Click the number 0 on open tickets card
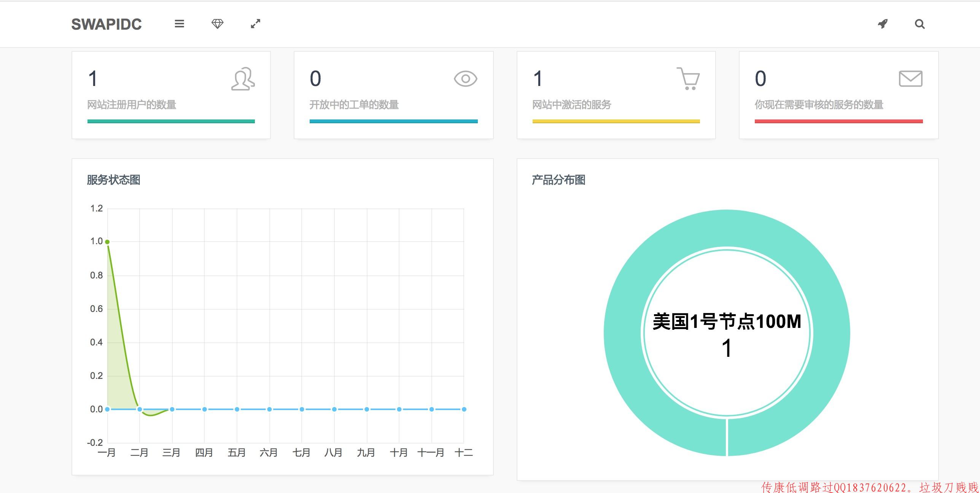980x493 pixels. (x=315, y=79)
